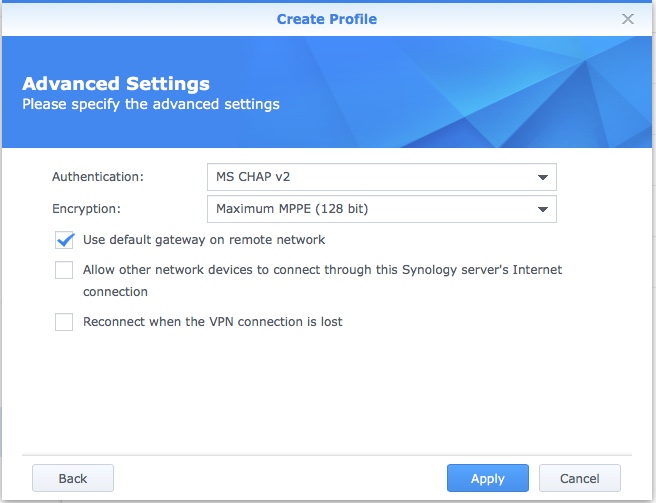Click the 'Reconnect when the VPN connection is lost' text
Viewport: 656px width, 503px height.
[x=213, y=322]
